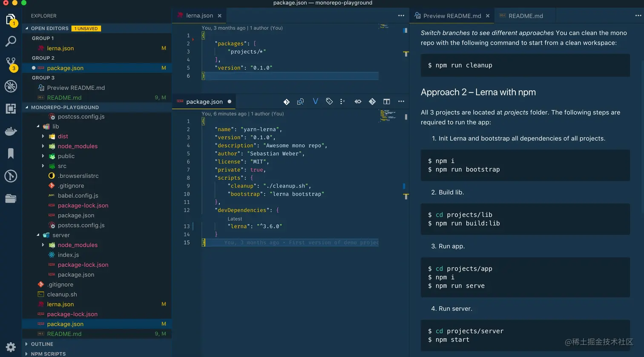
Task: Select the package.json editor tab
Action: (x=204, y=102)
